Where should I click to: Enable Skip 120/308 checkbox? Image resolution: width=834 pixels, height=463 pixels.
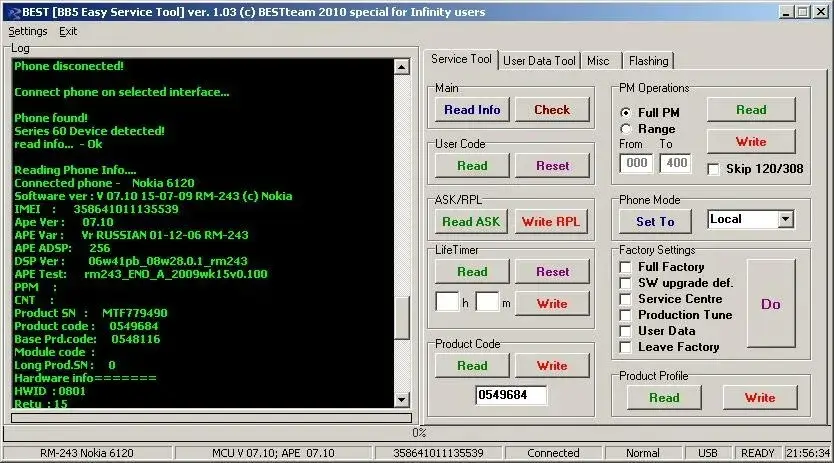714,169
